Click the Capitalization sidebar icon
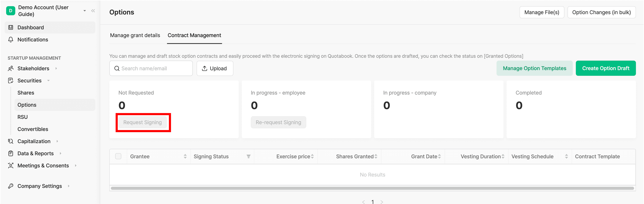Image resolution: width=644 pixels, height=204 pixels. point(11,141)
